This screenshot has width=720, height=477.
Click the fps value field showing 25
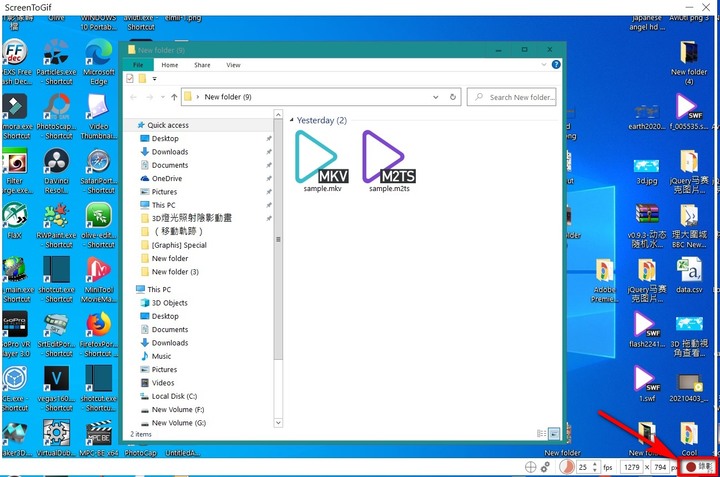pyautogui.click(x=583, y=467)
